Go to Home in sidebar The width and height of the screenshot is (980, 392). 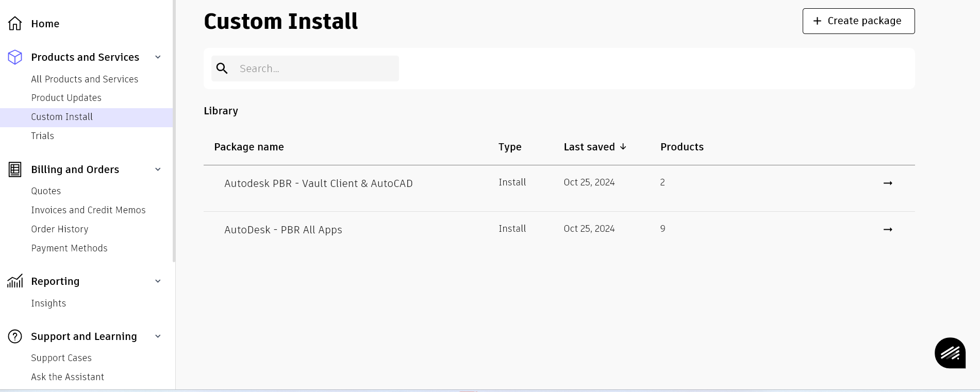click(x=45, y=24)
